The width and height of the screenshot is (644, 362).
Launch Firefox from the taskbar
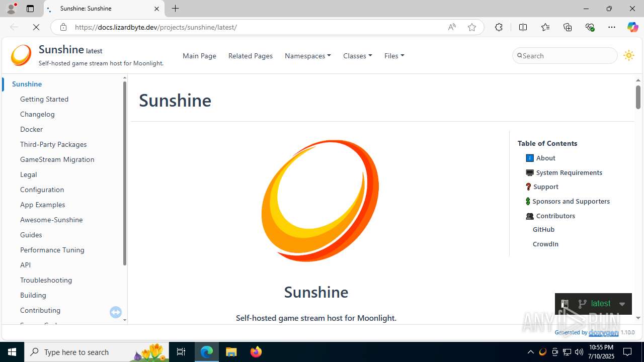click(x=256, y=352)
